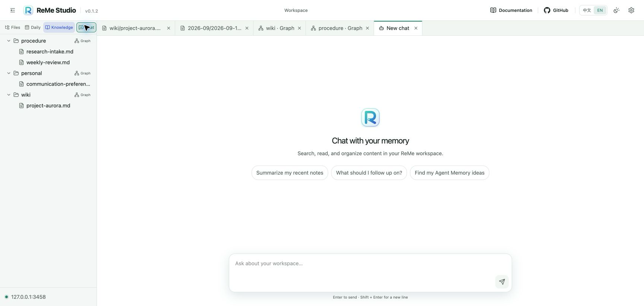Viewport: 644px width, 306px height.
Task: Focus the Ask about your workspace input
Action: tap(370, 273)
